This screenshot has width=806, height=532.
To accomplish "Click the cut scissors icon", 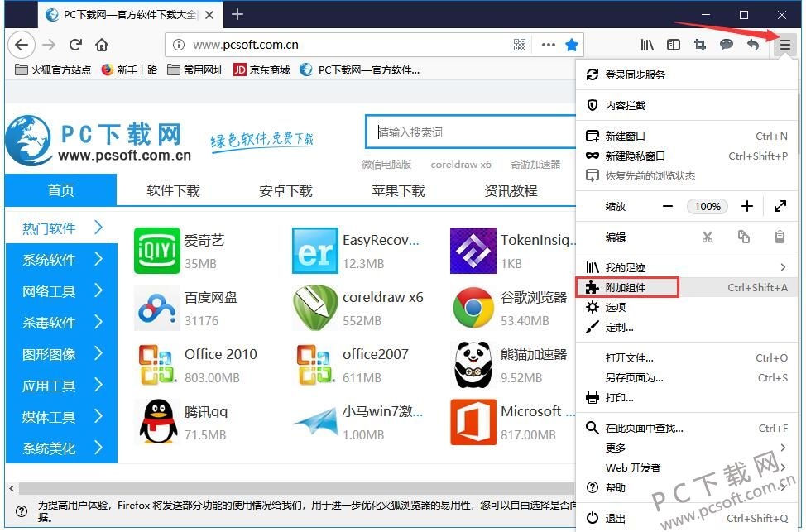I will (708, 237).
